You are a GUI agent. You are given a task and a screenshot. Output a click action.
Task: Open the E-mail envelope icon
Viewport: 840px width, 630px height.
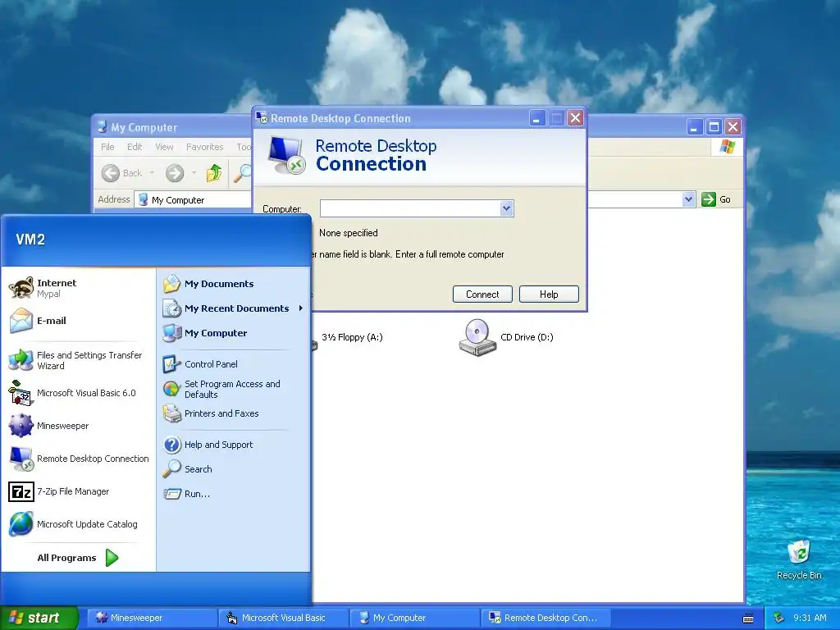(x=21, y=321)
